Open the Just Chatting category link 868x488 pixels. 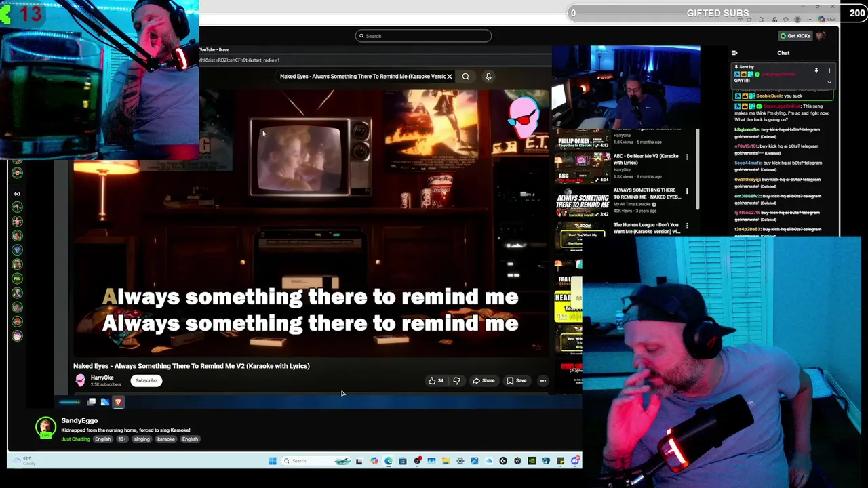(x=75, y=439)
